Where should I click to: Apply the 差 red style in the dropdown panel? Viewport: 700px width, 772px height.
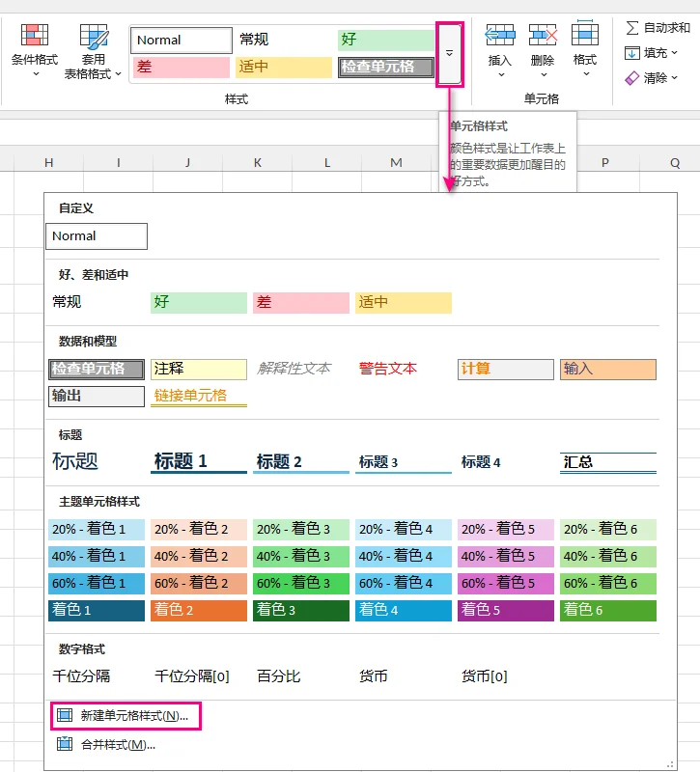pos(301,302)
